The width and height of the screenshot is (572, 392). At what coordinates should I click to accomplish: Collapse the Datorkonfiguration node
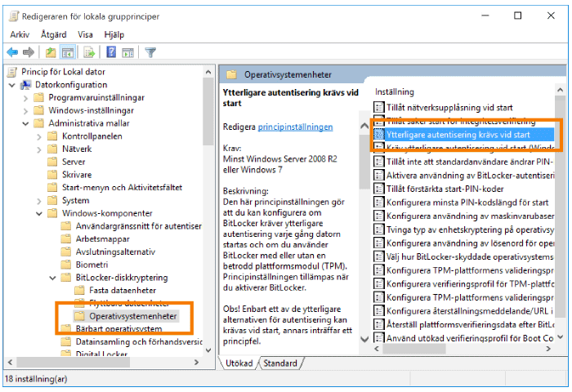pyautogui.click(x=11, y=85)
